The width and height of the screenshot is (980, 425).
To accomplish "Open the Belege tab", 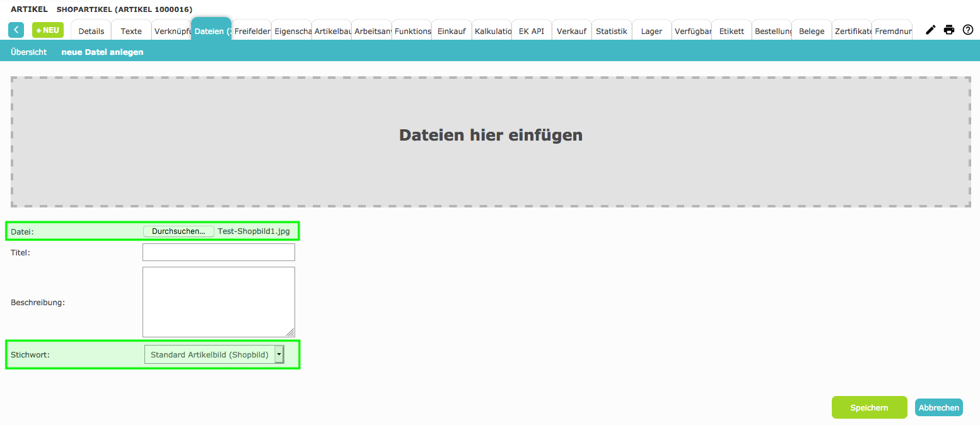I will (812, 31).
